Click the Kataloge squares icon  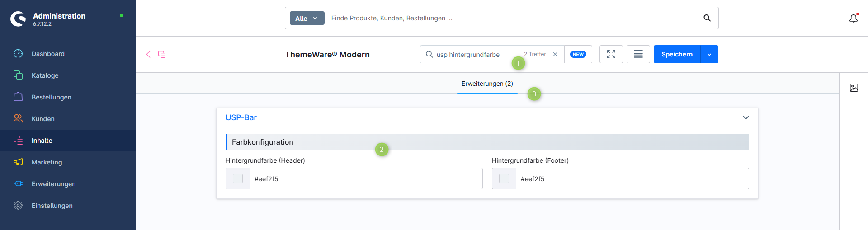pos(18,75)
